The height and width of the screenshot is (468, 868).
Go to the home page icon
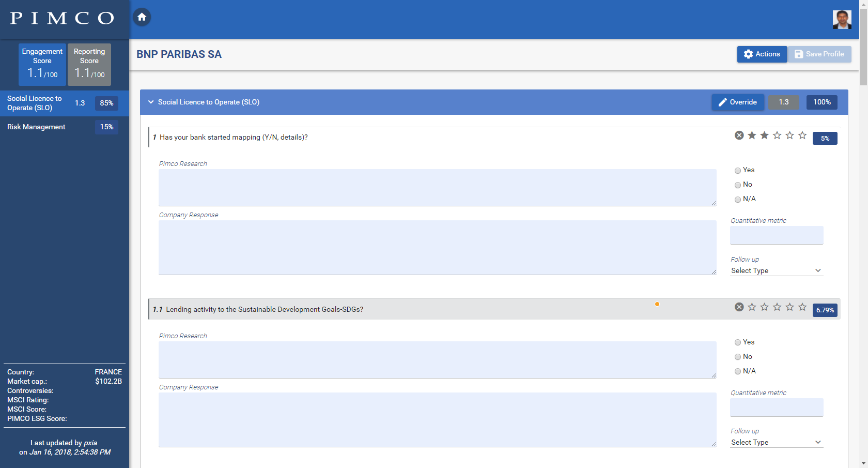[142, 17]
